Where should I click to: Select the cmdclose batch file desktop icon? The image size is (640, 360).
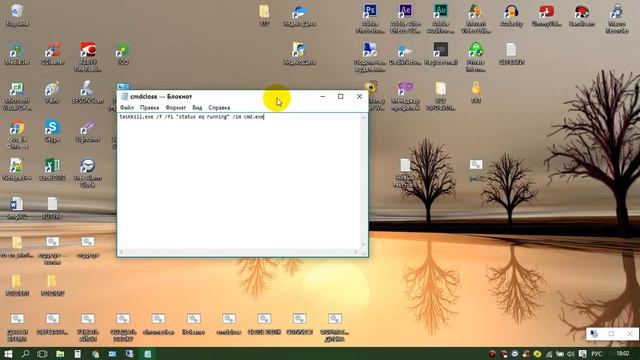[x=229, y=324]
